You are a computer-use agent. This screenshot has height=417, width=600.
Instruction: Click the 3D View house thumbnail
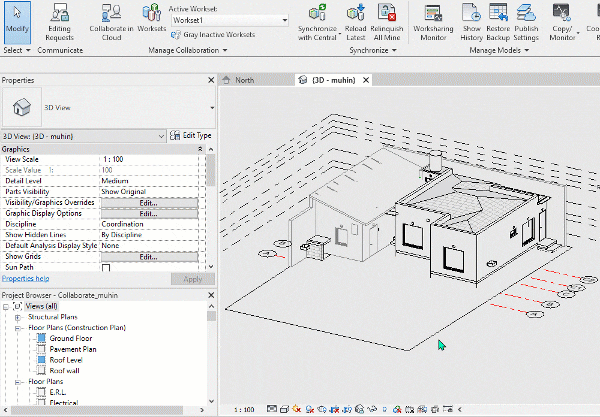(x=22, y=107)
